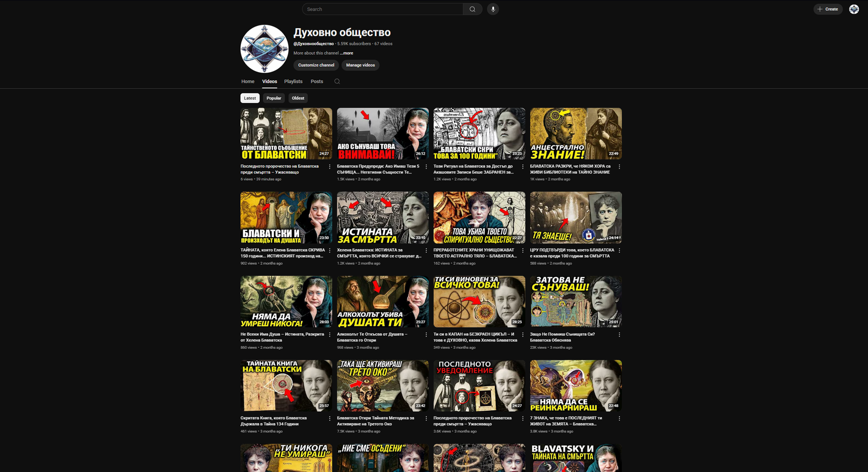Open title Скритата Книга, която Блаватска Държала
Viewport: 868px width, 472px height.
point(273,422)
